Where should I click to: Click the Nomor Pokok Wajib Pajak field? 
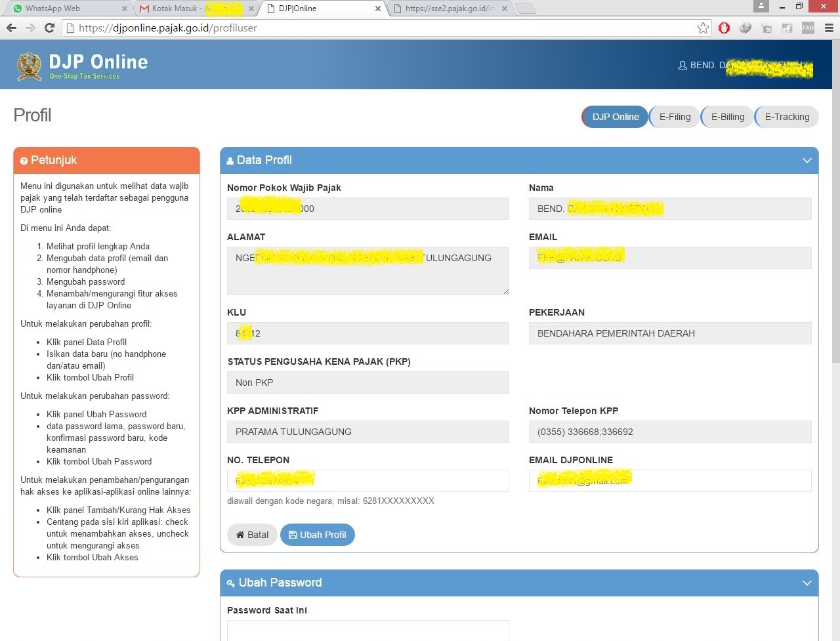(368, 209)
